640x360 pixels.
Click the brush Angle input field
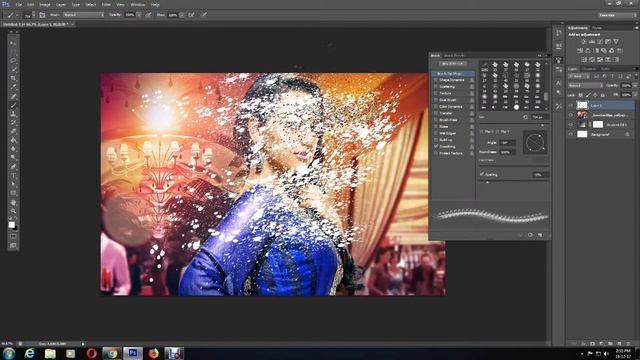[507, 143]
